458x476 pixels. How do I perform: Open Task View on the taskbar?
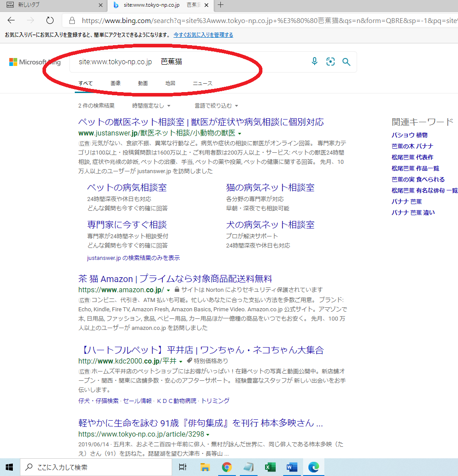click(x=183, y=467)
